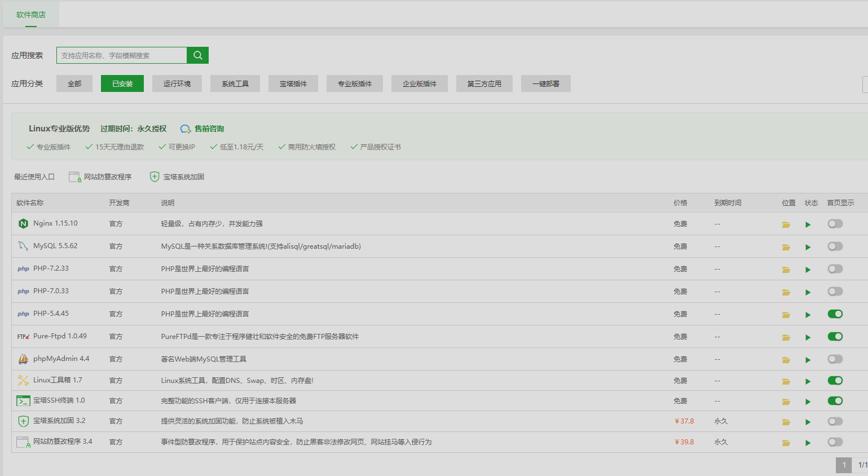Open PHP-5.4.45 folder location icon
The height and width of the screenshot is (476, 868).
click(786, 315)
